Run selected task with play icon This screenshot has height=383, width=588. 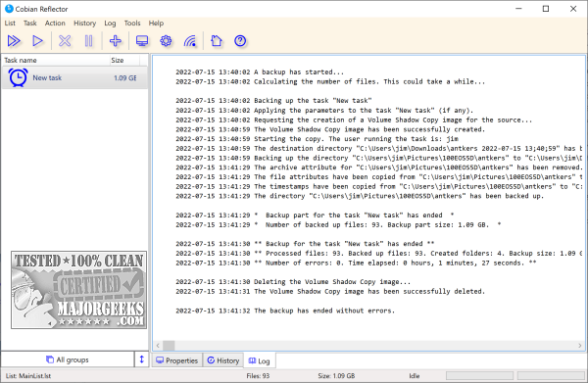(x=37, y=41)
